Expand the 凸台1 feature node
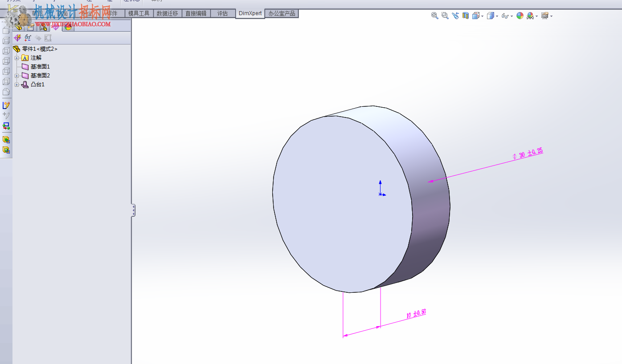The width and height of the screenshot is (622, 364). click(16, 85)
